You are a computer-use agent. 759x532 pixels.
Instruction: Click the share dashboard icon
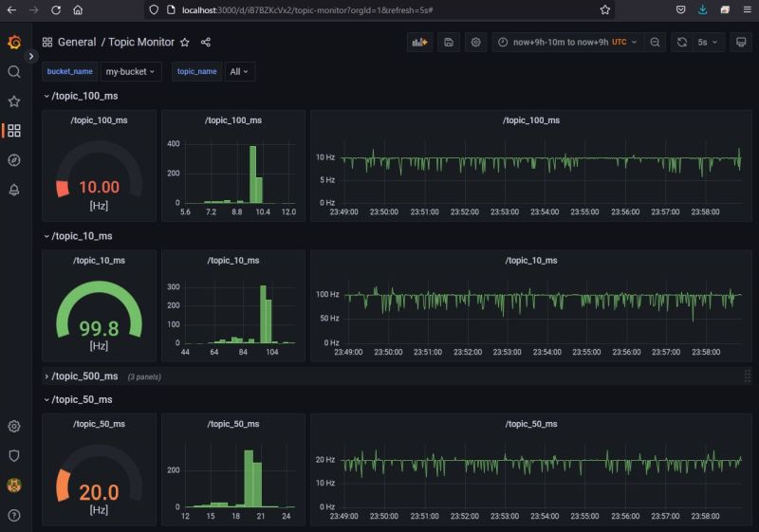(206, 43)
